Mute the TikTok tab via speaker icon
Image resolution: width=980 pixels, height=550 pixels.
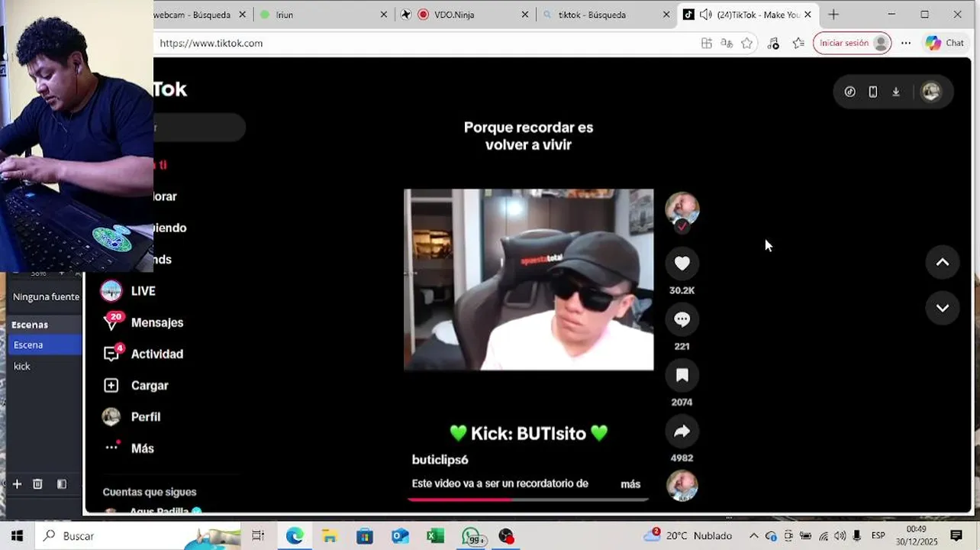(x=705, y=15)
